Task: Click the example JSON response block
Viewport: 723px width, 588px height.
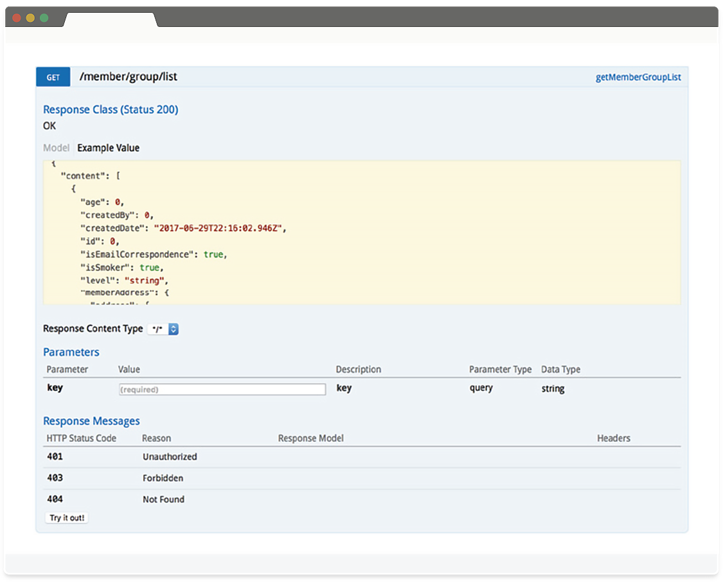Action: (x=361, y=232)
